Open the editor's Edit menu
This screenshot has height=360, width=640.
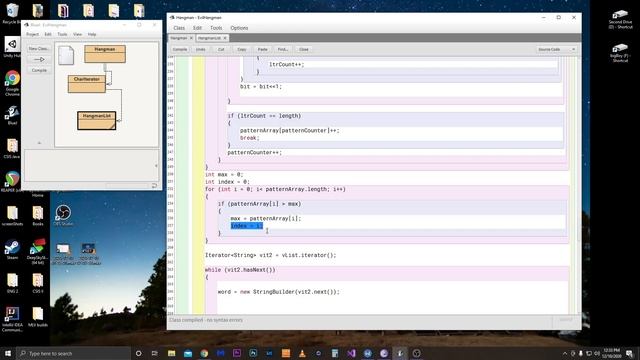coord(197,28)
